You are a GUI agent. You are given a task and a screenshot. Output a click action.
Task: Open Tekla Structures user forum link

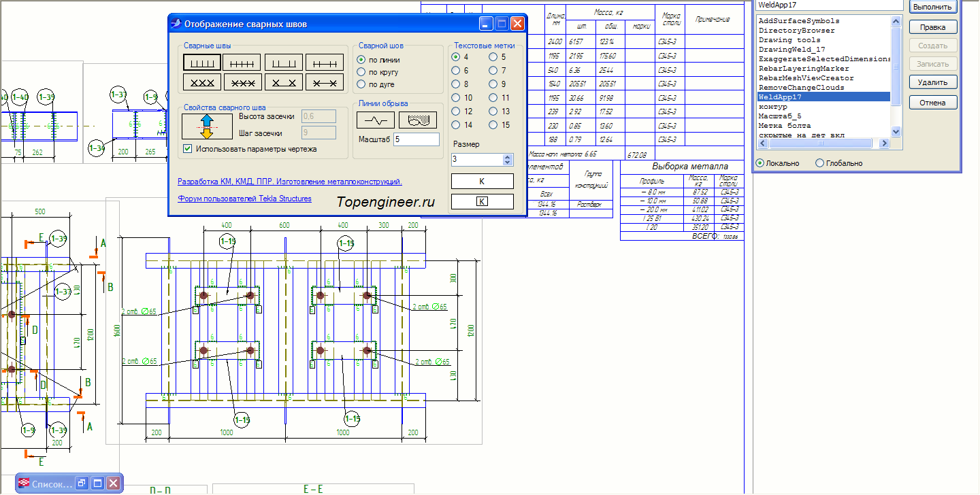click(x=244, y=199)
